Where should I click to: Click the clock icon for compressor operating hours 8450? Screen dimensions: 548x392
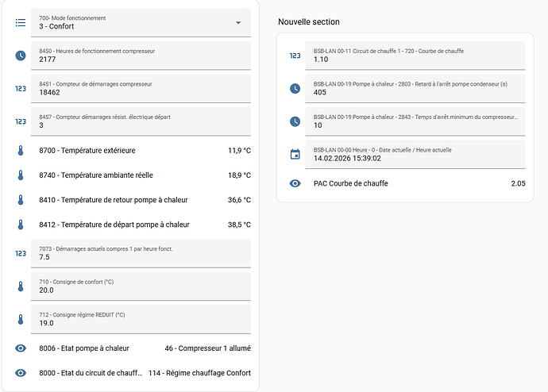coord(21,56)
